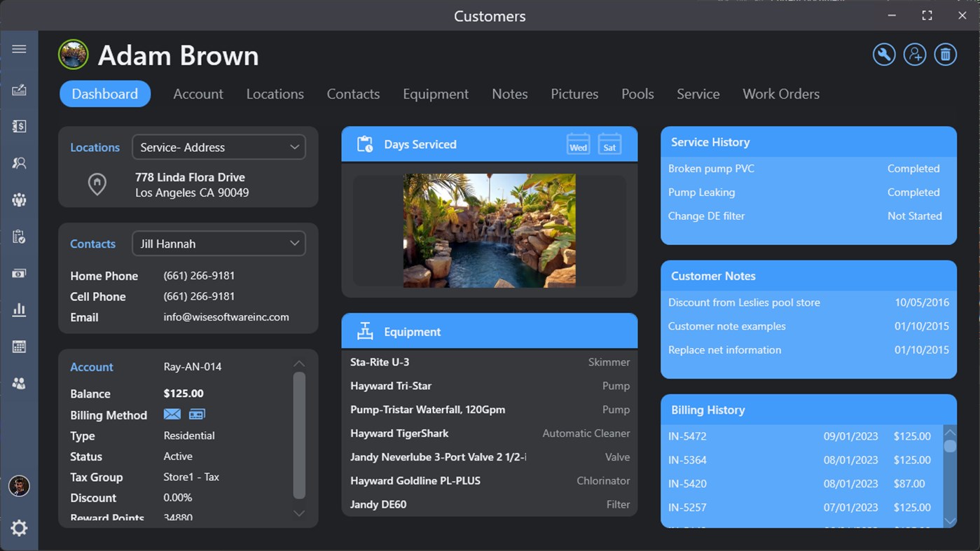
Task: Open the invoices icon in the sidebar
Action: (x=19, y=126)
